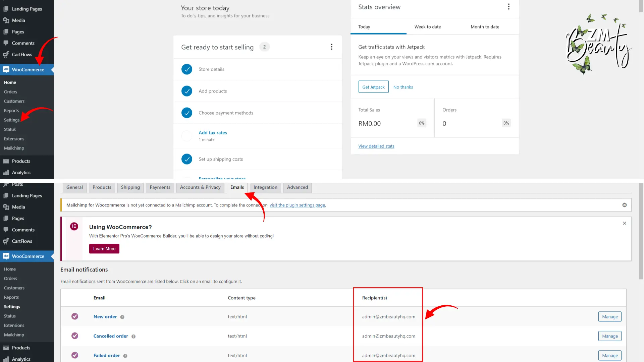Click Manage button for New order email

click(610, 317)
